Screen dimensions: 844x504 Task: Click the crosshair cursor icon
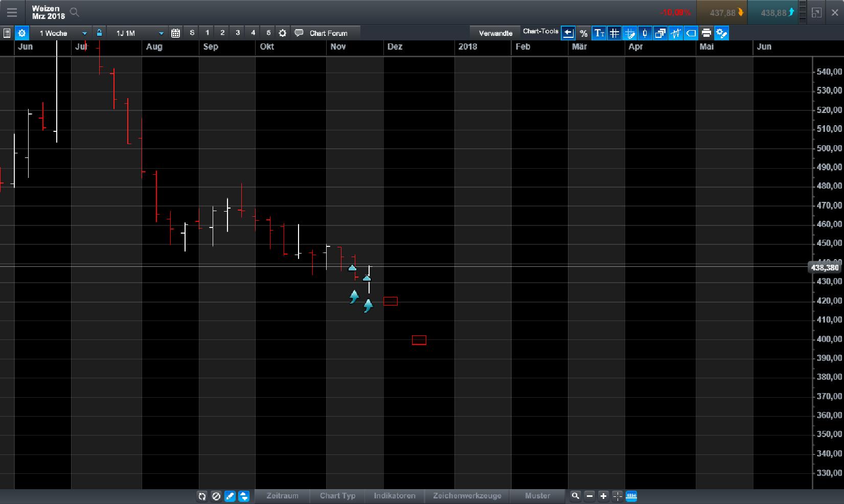pyautogui.click(x=617, y=496)
